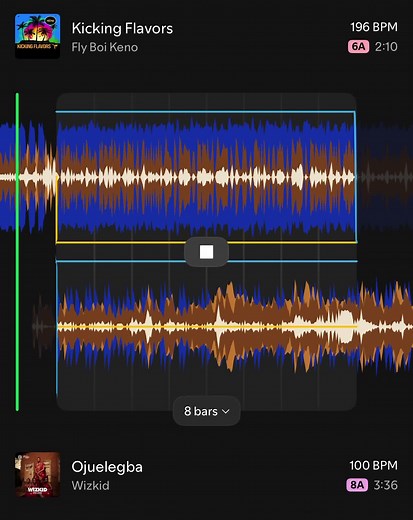
Task: Tap the Ojuelegba album cover thumbnail
Action: point(38,475)
